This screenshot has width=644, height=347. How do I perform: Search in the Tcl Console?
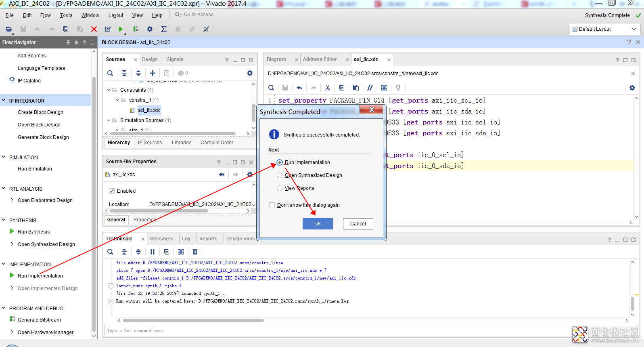point(110,252)
